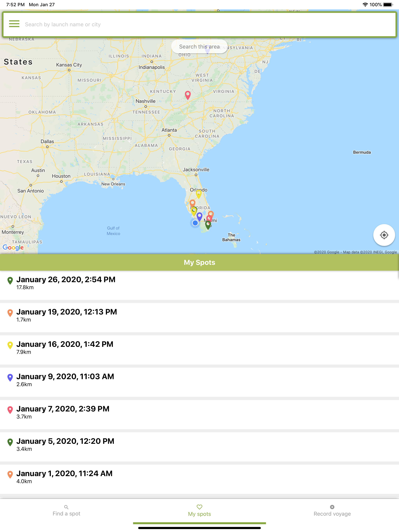Screen dimensions: 399x532
Task: Tap the Search this area button
Action: point(199,47)
